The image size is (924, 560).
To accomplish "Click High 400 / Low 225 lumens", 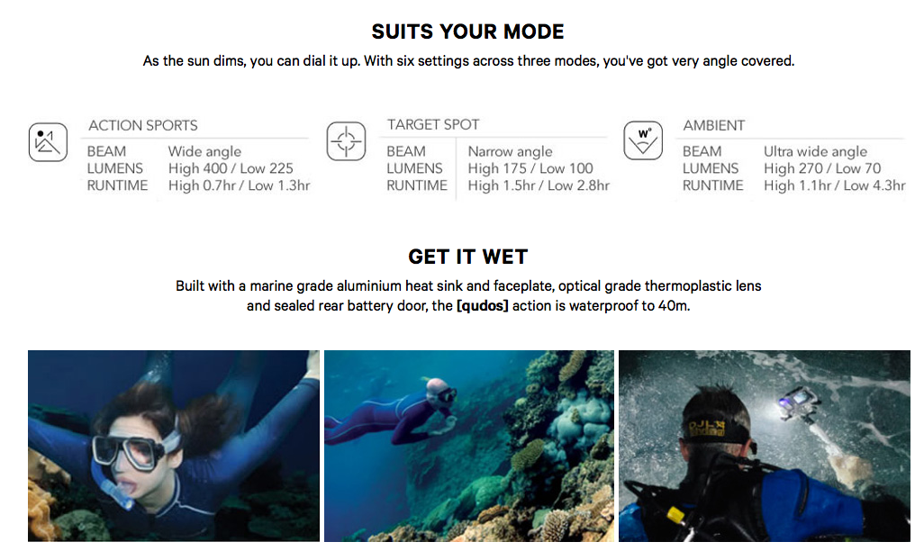I will coord(231,168).
